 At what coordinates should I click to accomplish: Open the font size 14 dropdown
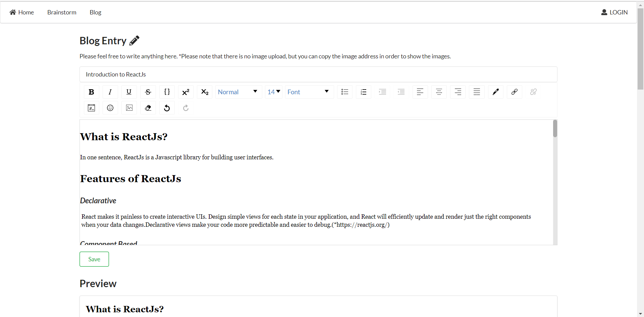[274, 92]
